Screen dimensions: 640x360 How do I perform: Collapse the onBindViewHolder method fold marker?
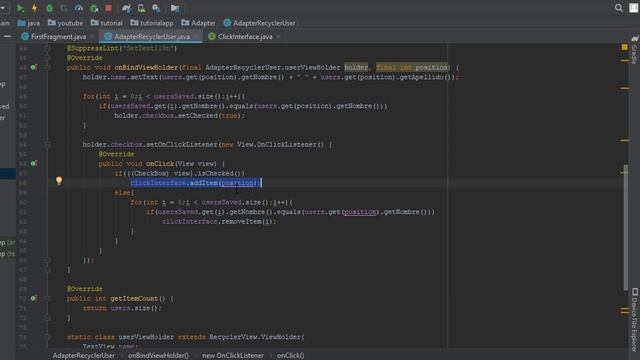click(x=47, y=67)
